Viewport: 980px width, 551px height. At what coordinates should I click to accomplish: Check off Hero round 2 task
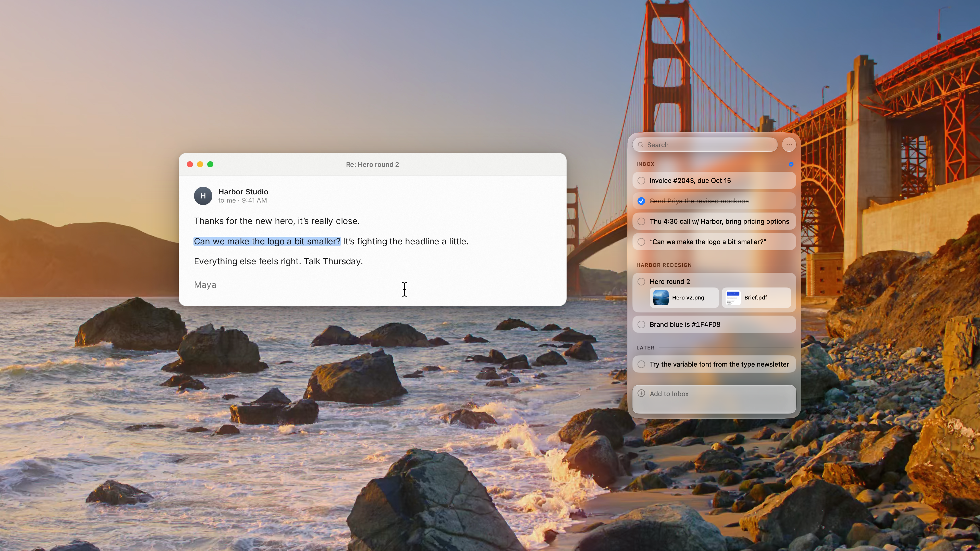(x=641, y=281)
